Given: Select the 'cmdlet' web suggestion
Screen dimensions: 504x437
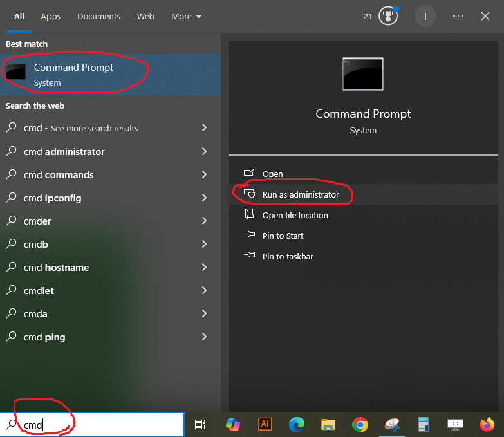Looking at the screenshot, I should point(110,290).
